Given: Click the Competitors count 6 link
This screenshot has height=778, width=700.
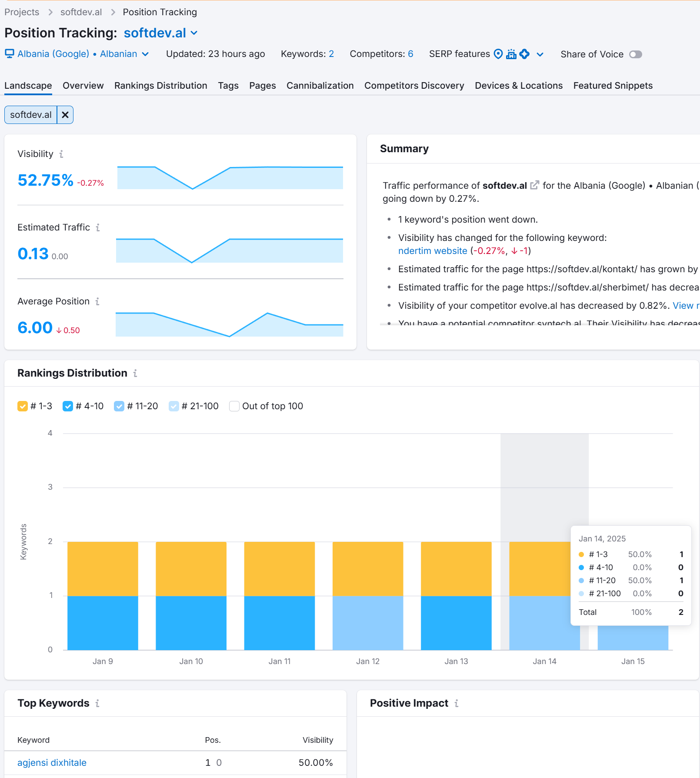Looking at the screenshot, I should [410, 54].
